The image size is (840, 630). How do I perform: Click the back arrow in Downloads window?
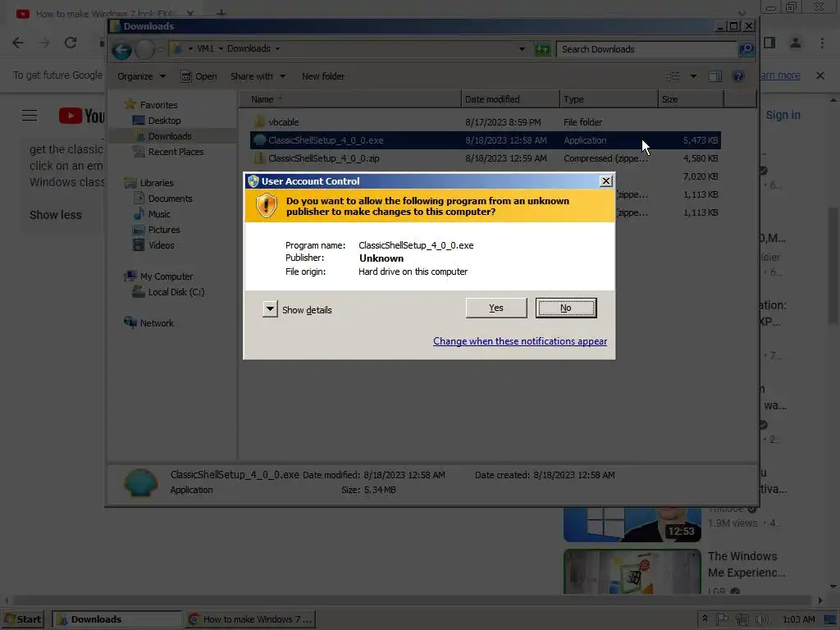[x=121, y=50]
